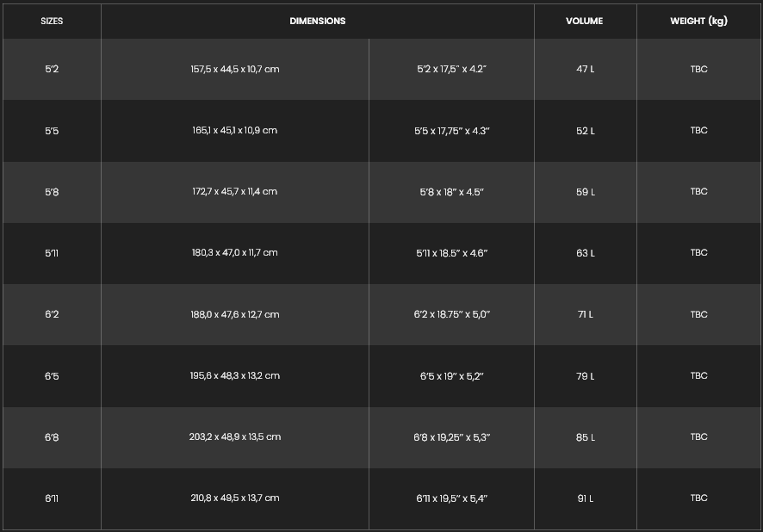Click the 188,0 x 47,6 x 12,7 cm dimension
Viewport: 763px width, 532px height.
click(x=235, y=314)
